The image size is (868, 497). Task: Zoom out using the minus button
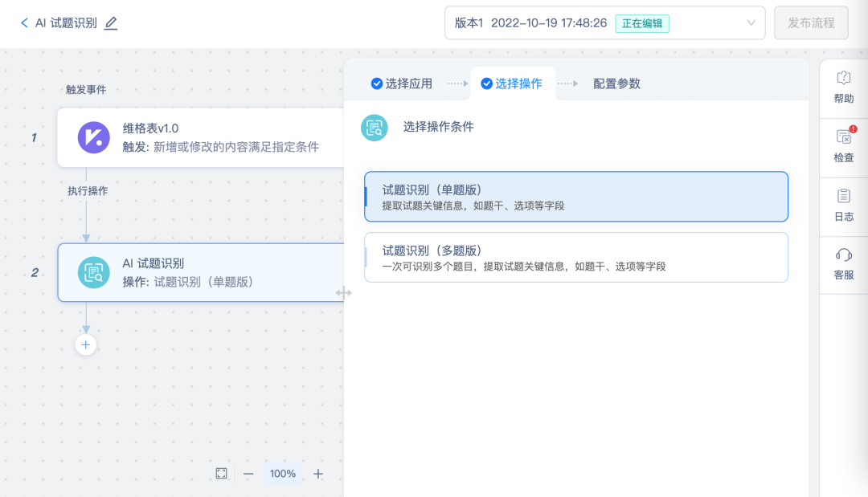(x=248, y=474)
